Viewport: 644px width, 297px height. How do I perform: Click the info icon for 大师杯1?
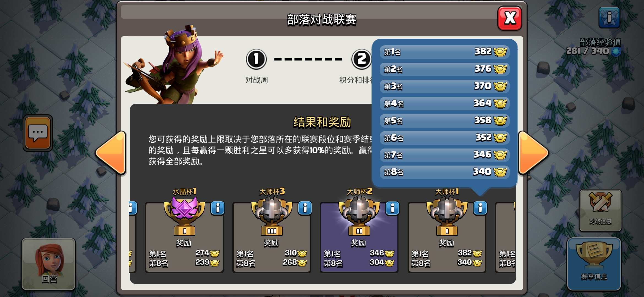click(x=480, y=208)
